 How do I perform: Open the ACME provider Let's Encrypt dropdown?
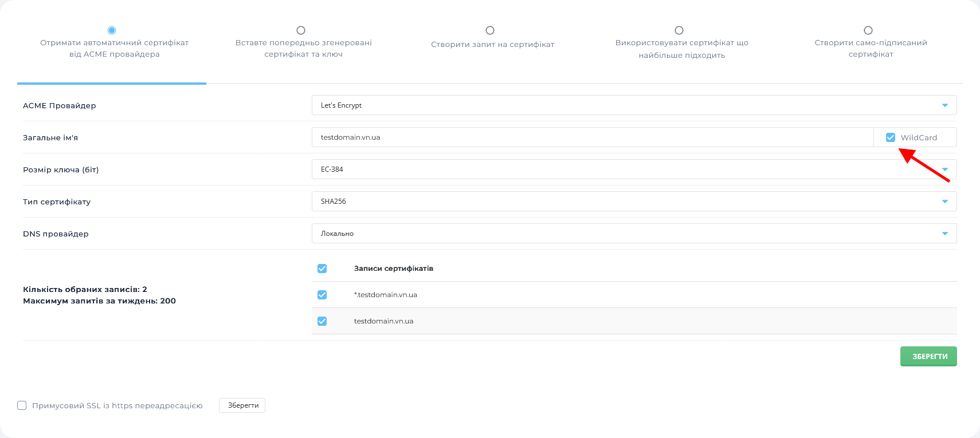tap(634, 105)
